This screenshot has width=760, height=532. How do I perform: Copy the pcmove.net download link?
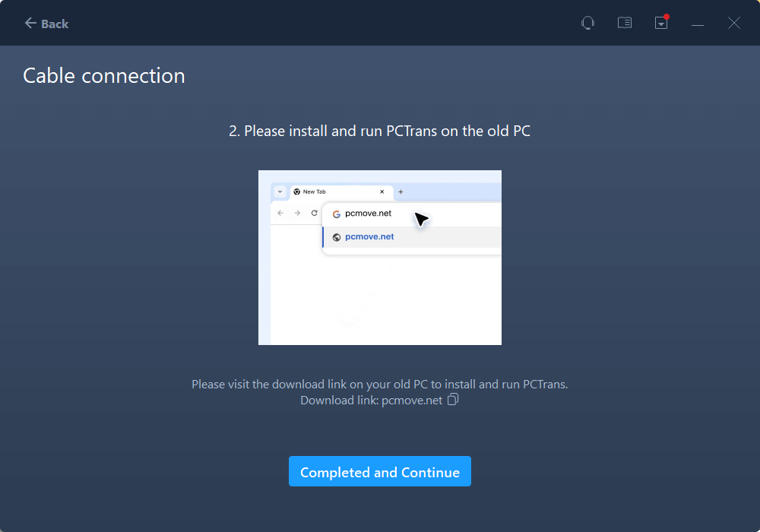[x=453, y=400]
